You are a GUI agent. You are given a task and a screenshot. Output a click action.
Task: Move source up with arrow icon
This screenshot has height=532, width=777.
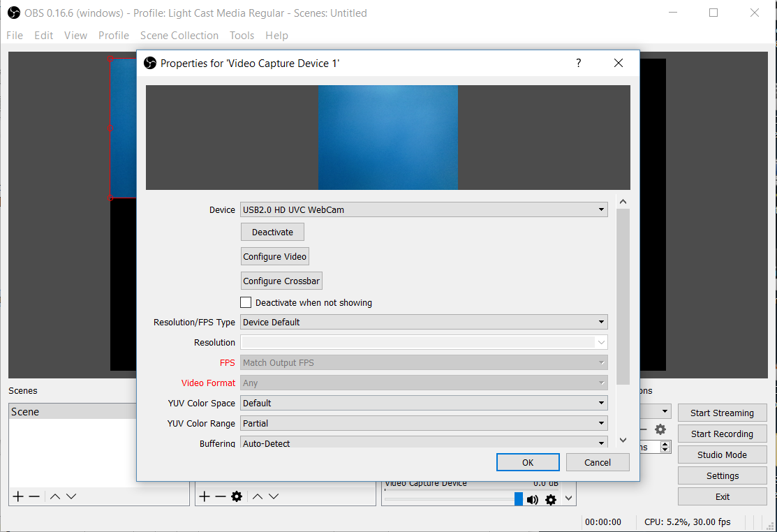pos(258,496)
